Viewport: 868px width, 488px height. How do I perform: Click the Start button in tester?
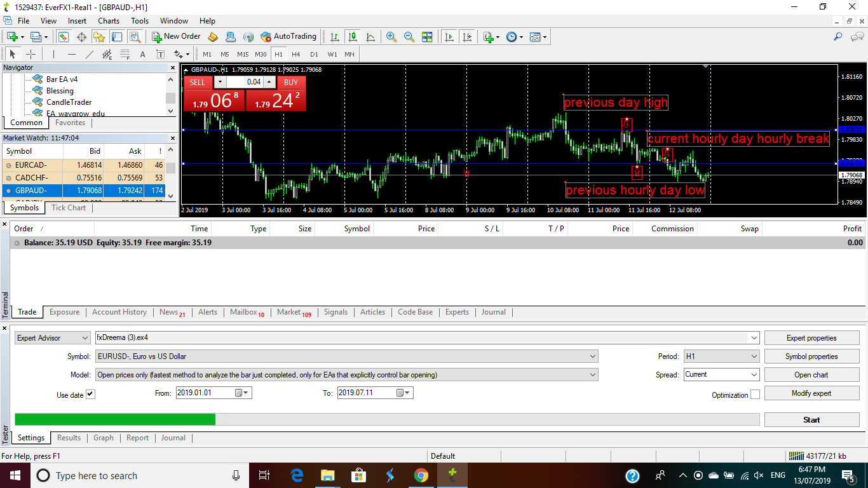pyautogui.click(x=811, y=420)
